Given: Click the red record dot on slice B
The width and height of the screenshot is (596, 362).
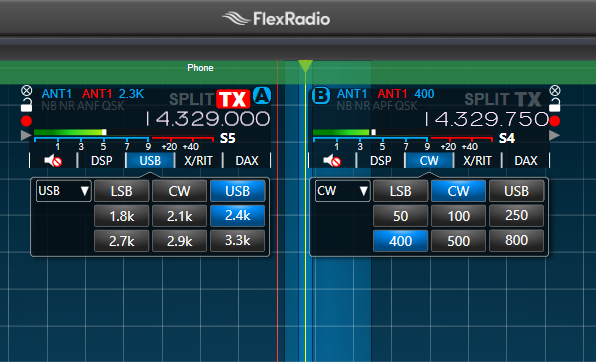Looking at the screenshot, I should (x=555, y=121).
